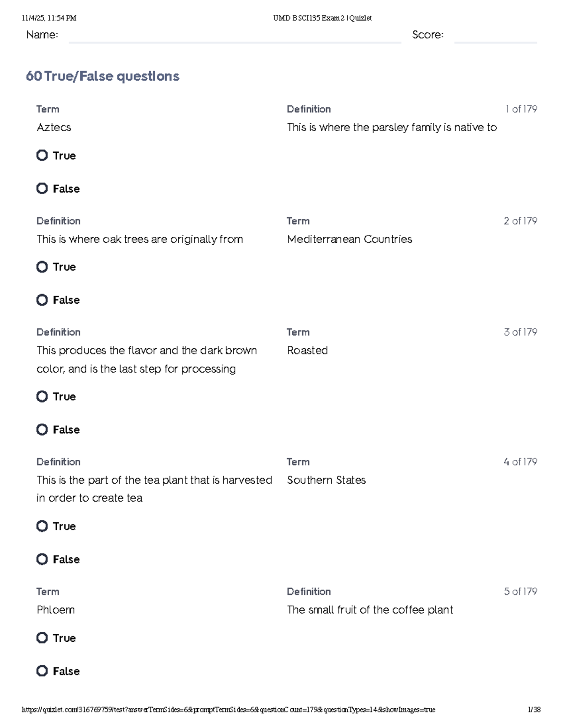Click the term text 'Aztecs'
The image size is (563, 728).
point(54,128)
